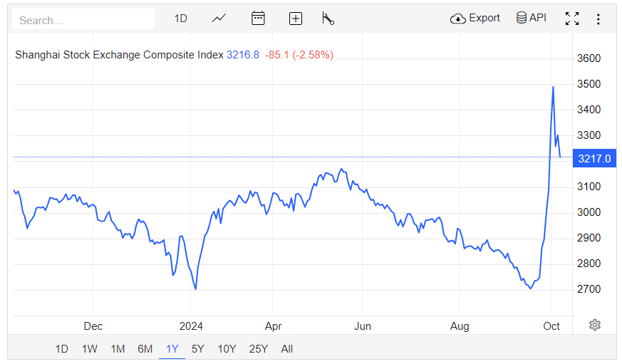The height and width of the screenshot is (364, 622).
Task: Select the drawing tools icon
Action: point(328,19)
